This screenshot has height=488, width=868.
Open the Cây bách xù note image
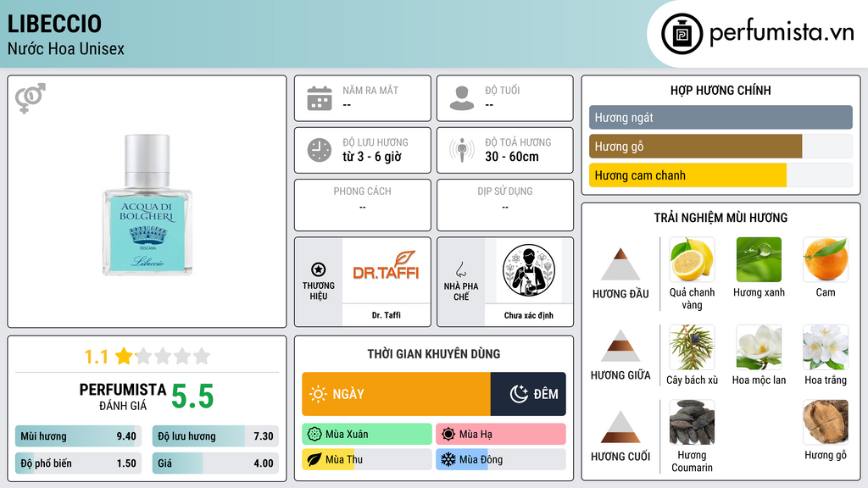692,347
